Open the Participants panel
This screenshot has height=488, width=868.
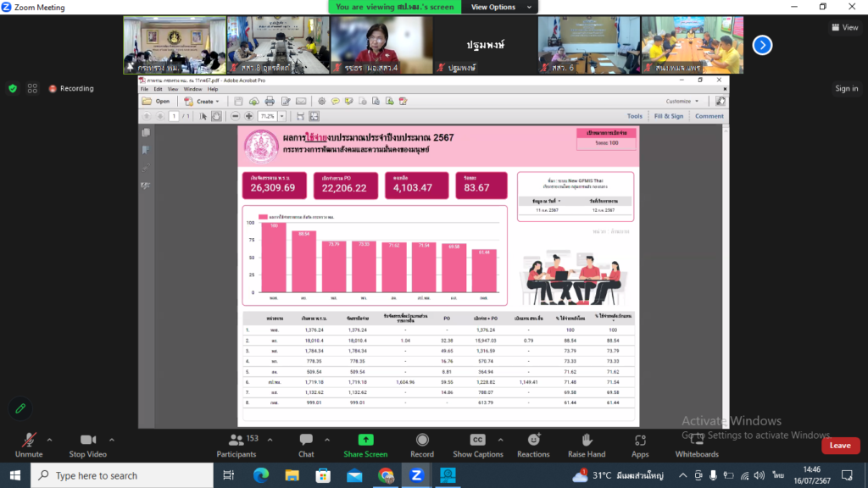click(237, 446)
